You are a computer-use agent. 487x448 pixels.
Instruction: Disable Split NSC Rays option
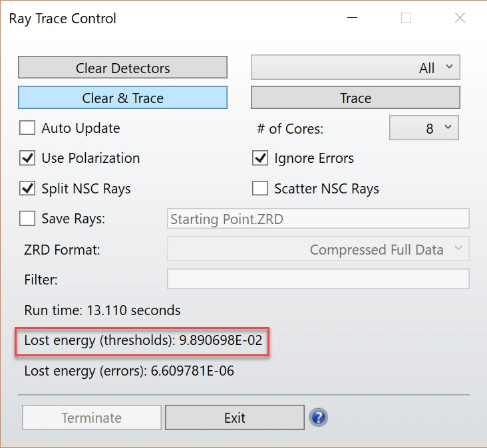[x=27, y=188]
